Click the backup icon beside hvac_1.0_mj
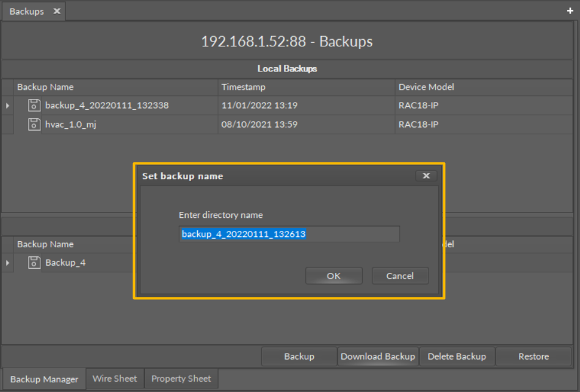The width and height of the screenshot is (580, 392). coord(34,125)
